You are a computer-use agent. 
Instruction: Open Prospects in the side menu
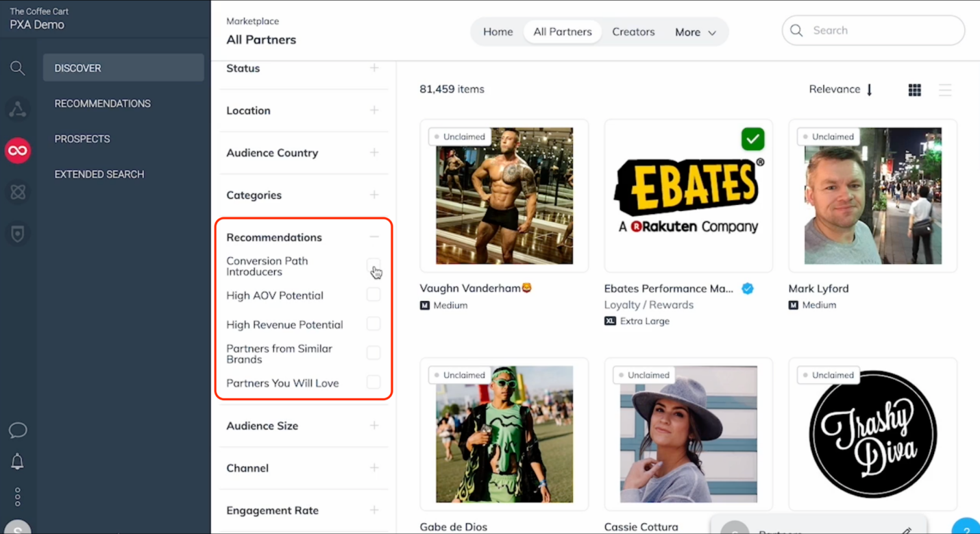click(82, 138)
